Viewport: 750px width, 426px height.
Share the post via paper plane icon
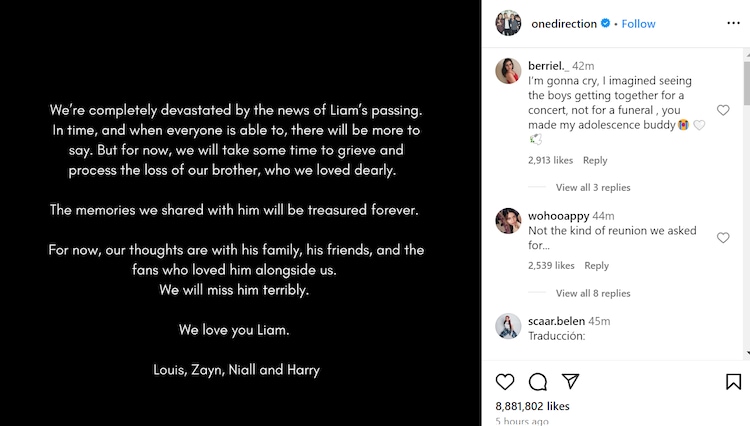tap(570, 381)
